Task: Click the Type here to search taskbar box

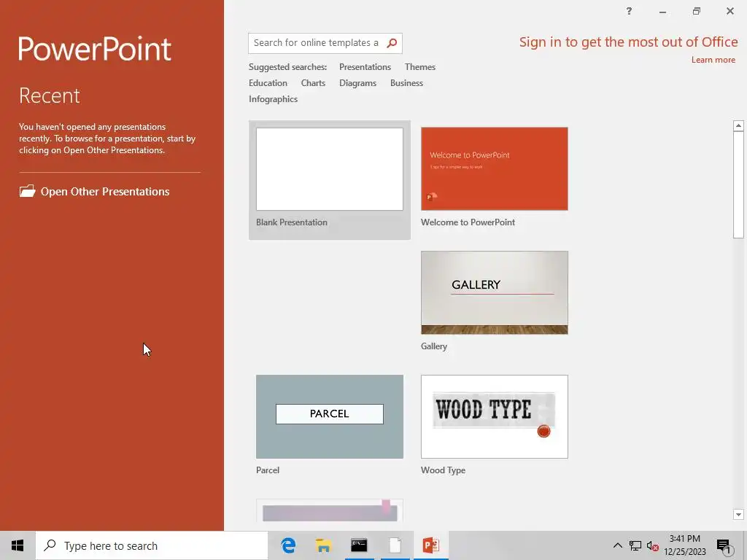Action: (x=152, y=545)
